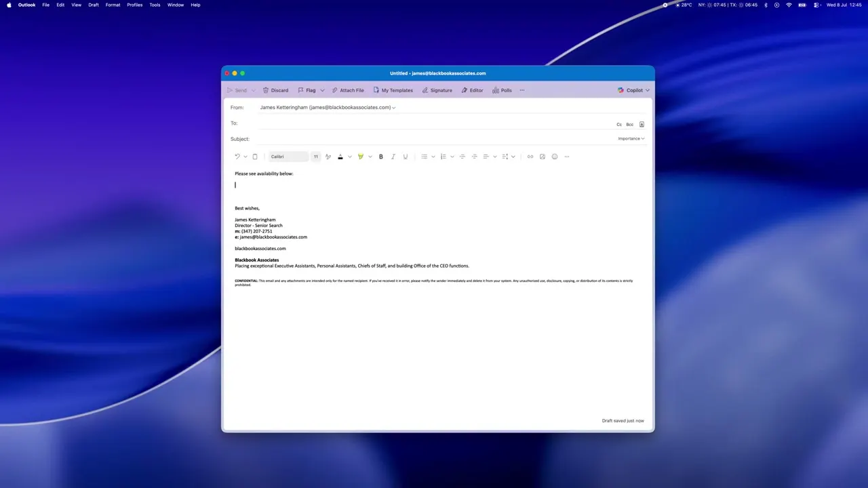The image size is (868, 488).
Task: Open text alignment options dropdown
Action: pos(495,157)
